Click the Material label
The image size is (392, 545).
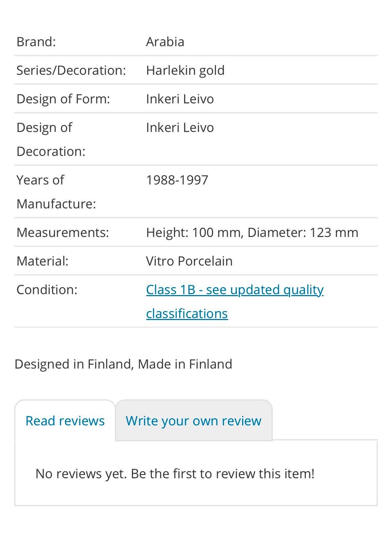[42, 261]
